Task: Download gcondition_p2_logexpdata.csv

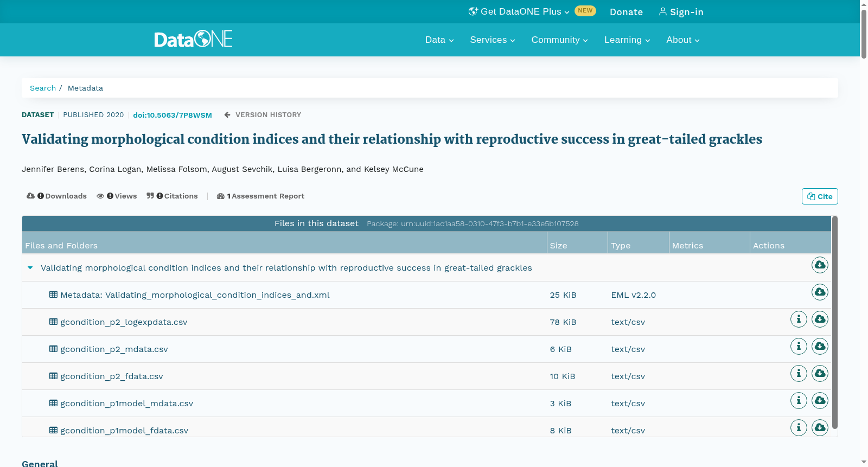Action: [x=820, y=319]
